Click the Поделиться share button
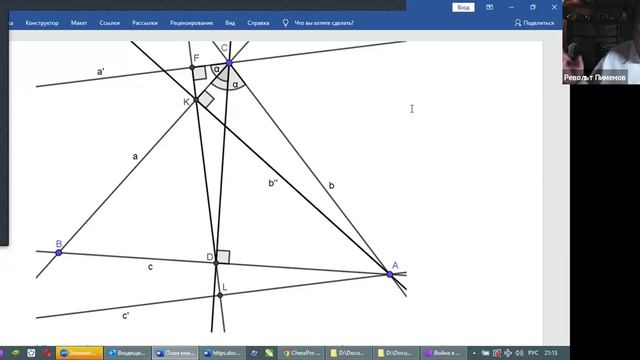The image size is (640, 360). point(534,23)
